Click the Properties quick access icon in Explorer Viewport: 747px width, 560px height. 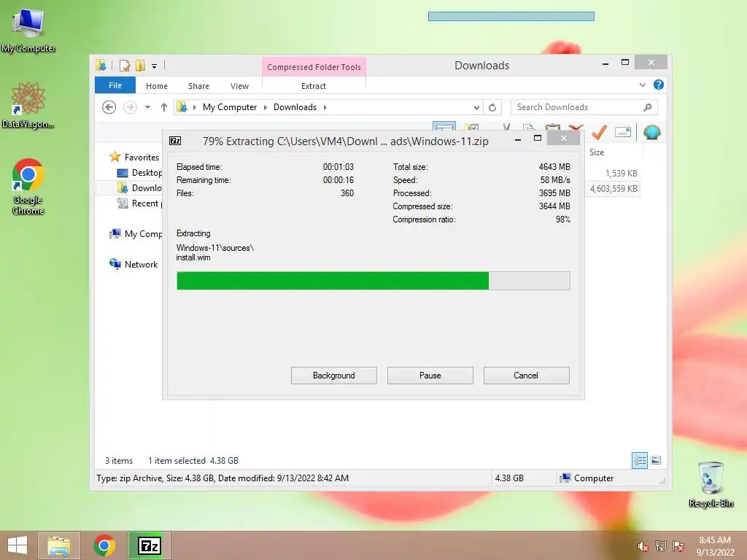point(125,65)
